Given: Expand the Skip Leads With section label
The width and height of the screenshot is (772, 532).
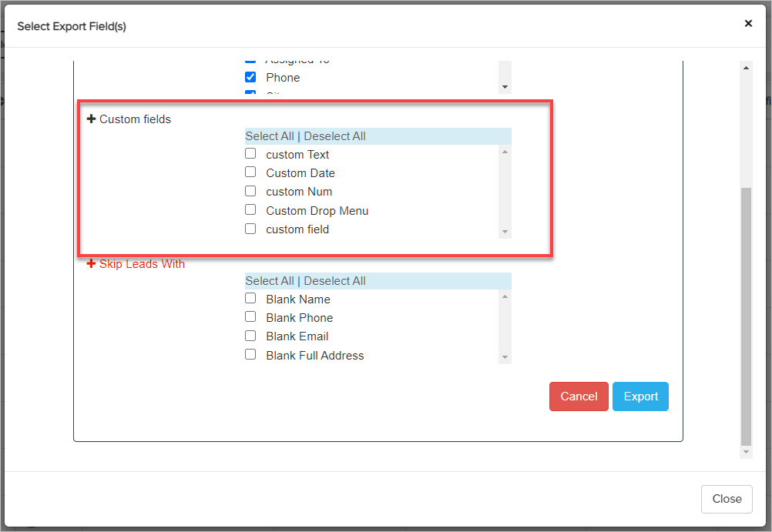Looking at the screenshot, I should (x=142, y=264).
